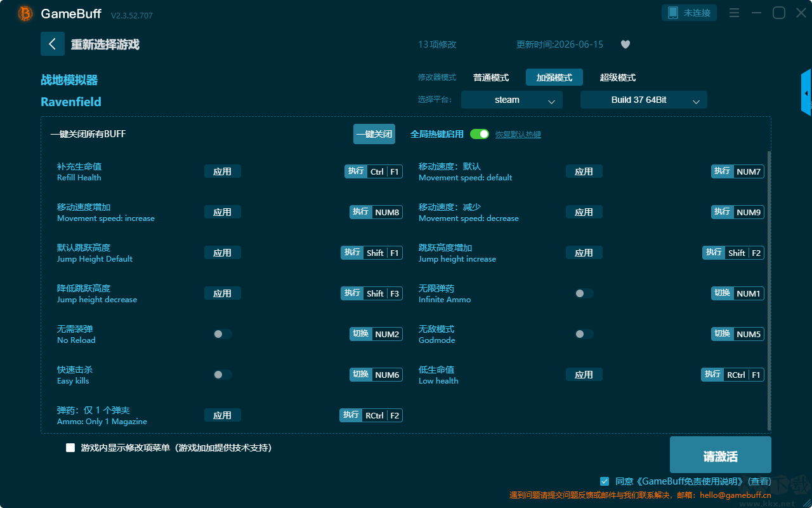Screen dimensions: 812x508
Task: Select 普通模式 tab
Action: pyautogui.click(x=491, y=77)
